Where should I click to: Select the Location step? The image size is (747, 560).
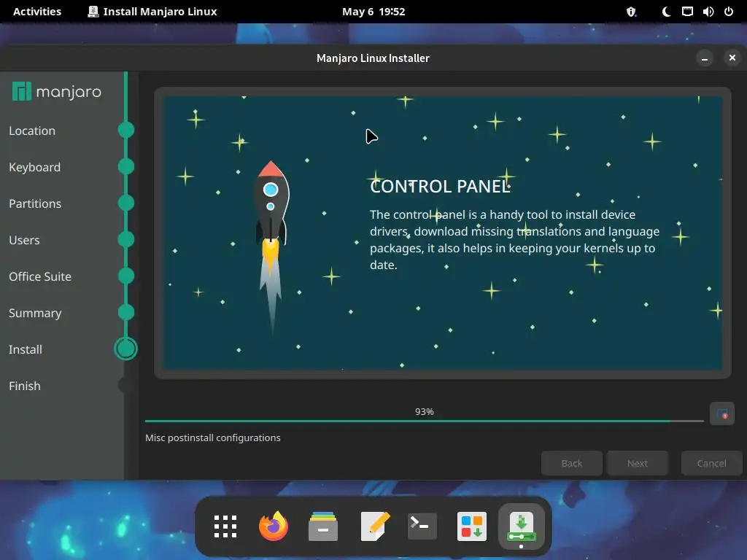(x=32, y=131)
